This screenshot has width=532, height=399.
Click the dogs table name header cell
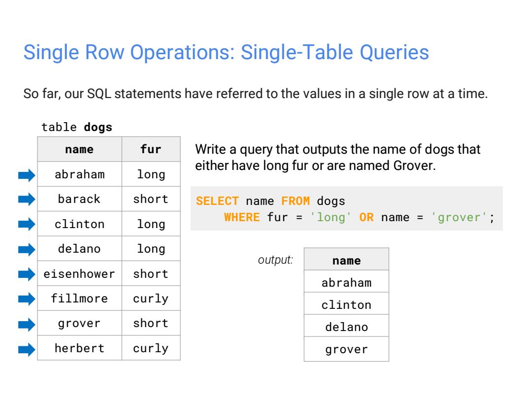coord(79,149)
